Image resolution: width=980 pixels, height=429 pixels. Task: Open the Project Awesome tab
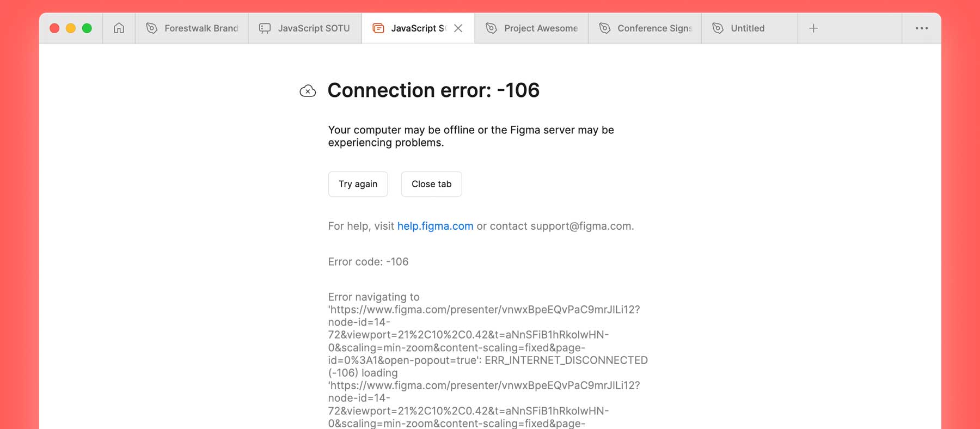click(531, 28)
